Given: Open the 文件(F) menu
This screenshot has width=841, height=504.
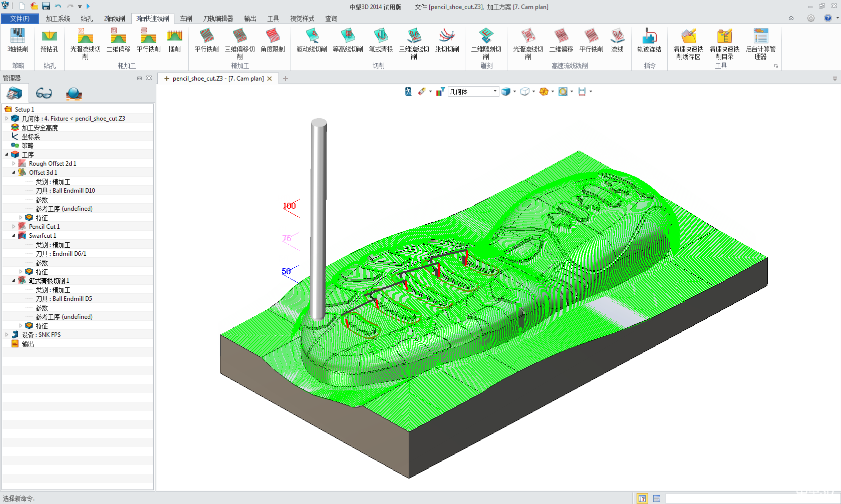Looking at the screenshot, I should [x=20, y=19].
